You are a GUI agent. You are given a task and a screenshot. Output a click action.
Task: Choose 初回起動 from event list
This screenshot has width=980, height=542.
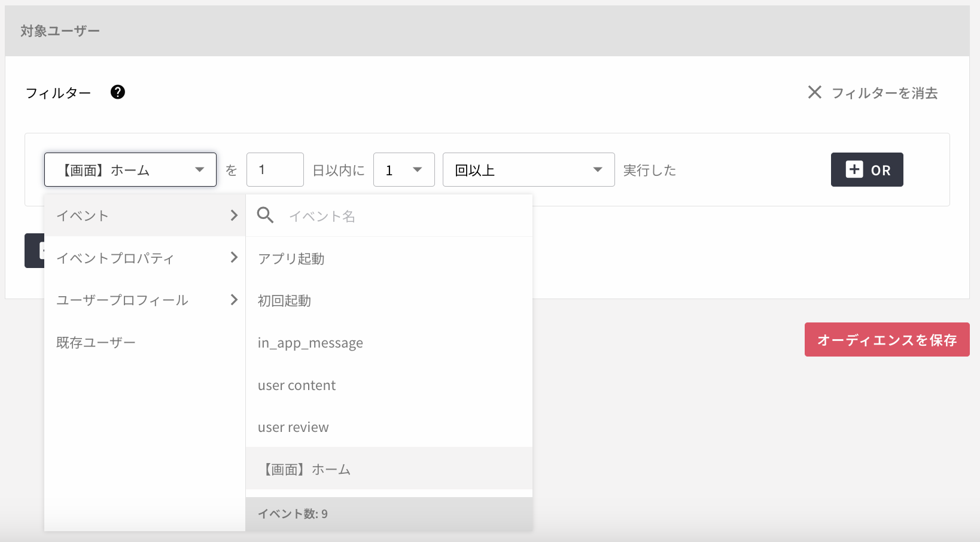point(389,300)
